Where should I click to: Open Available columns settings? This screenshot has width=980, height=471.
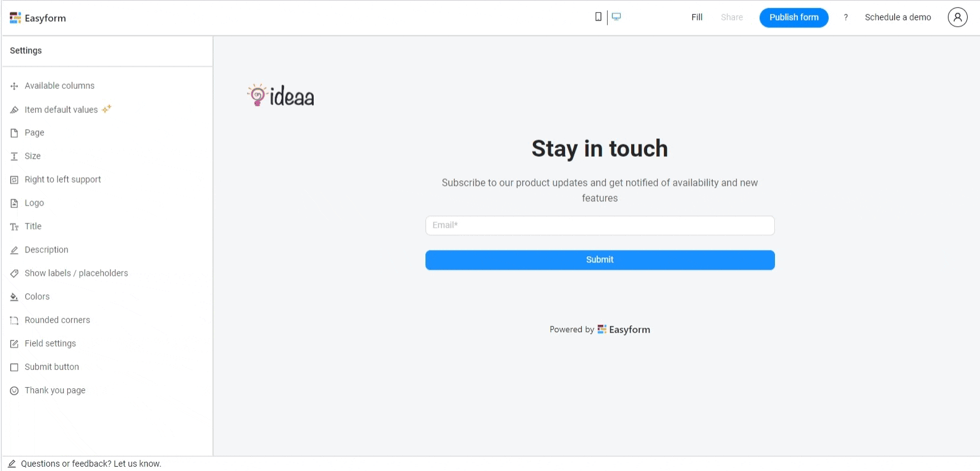[x=59, y=86]
